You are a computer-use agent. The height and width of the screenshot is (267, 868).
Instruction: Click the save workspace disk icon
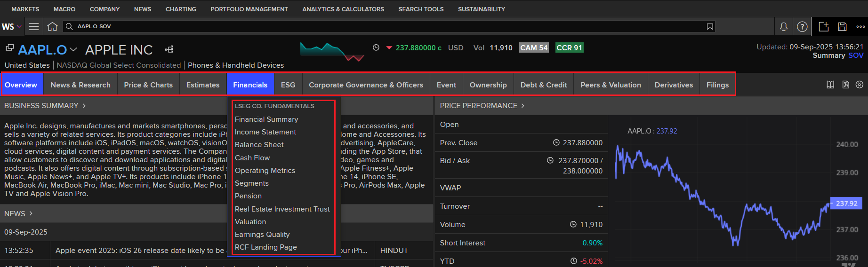842,27
